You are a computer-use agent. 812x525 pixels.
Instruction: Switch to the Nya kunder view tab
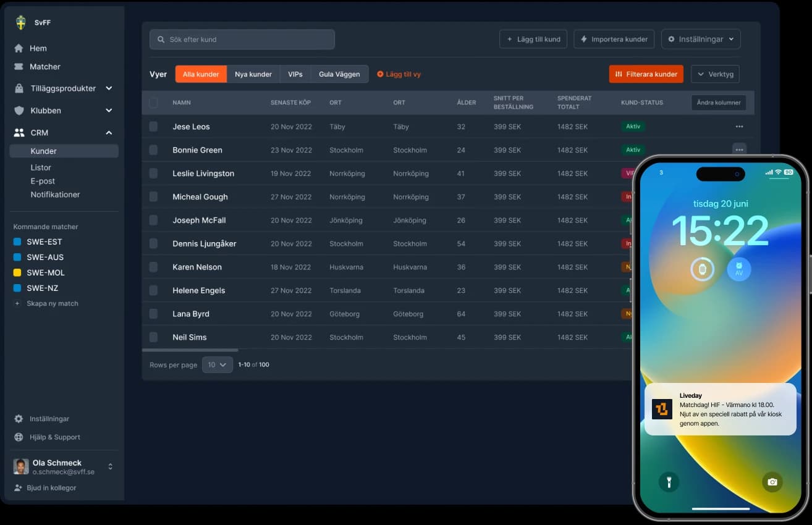(x=253, y=74)
